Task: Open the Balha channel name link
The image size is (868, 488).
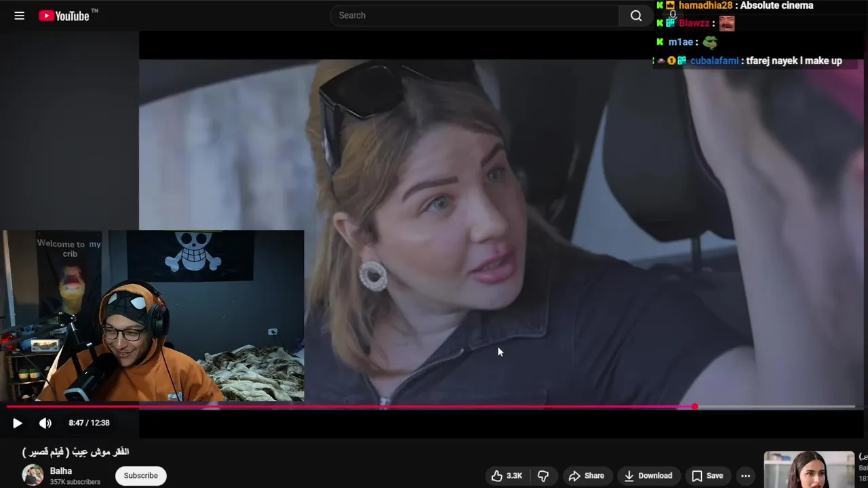Action: 61,471
